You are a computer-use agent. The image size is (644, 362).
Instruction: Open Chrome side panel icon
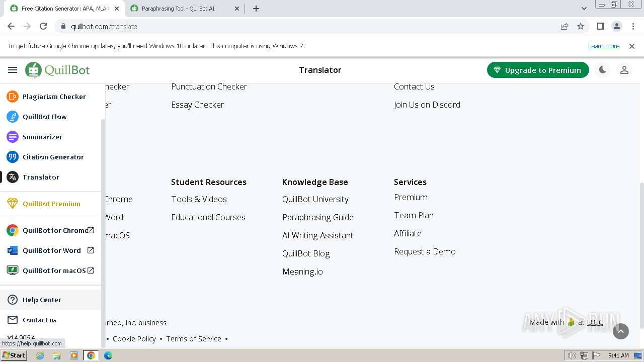click(x=600, y=26)
